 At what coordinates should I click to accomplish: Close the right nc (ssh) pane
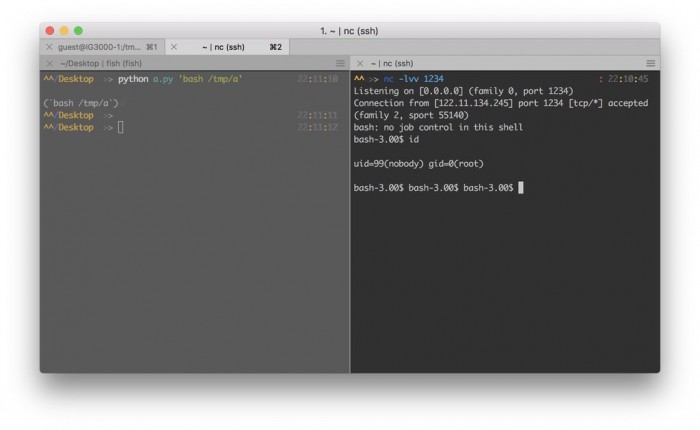coord(359,63)
